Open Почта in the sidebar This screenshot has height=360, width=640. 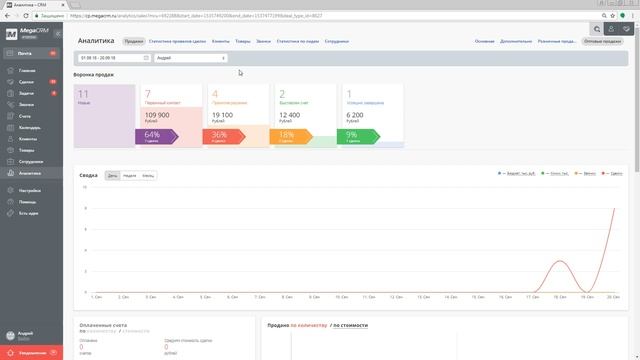coord(31,53)
